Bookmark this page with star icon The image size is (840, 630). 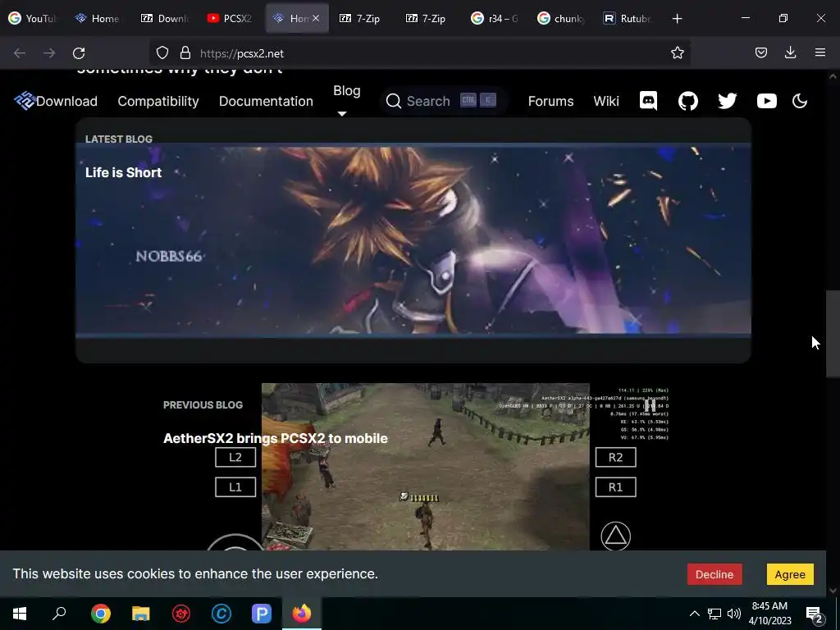677,52
